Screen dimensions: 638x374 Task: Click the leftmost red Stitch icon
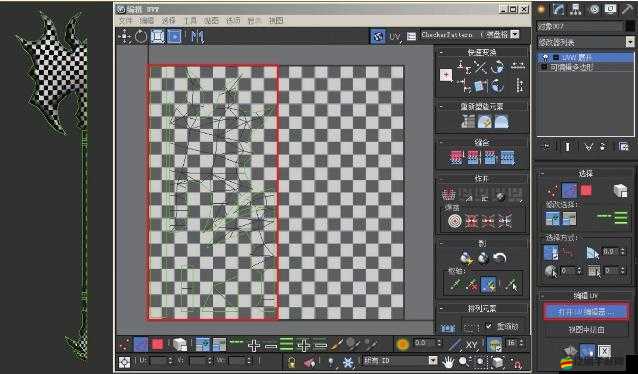[456, 157]
